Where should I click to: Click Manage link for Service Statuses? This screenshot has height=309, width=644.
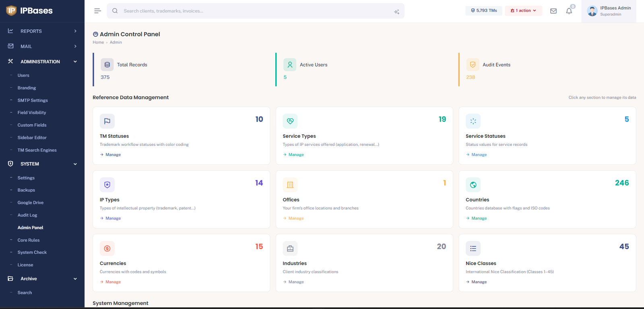click(x=476, y=155)
